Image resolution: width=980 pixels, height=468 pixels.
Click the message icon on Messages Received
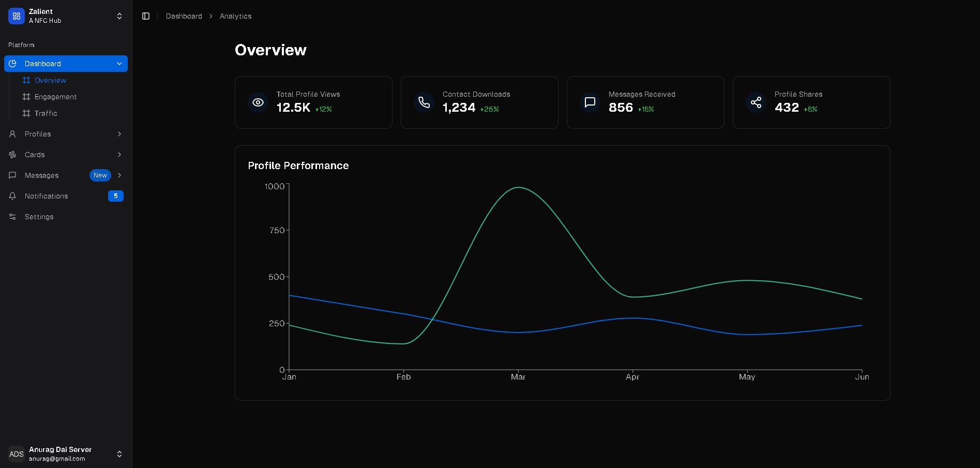pos(590,102)
